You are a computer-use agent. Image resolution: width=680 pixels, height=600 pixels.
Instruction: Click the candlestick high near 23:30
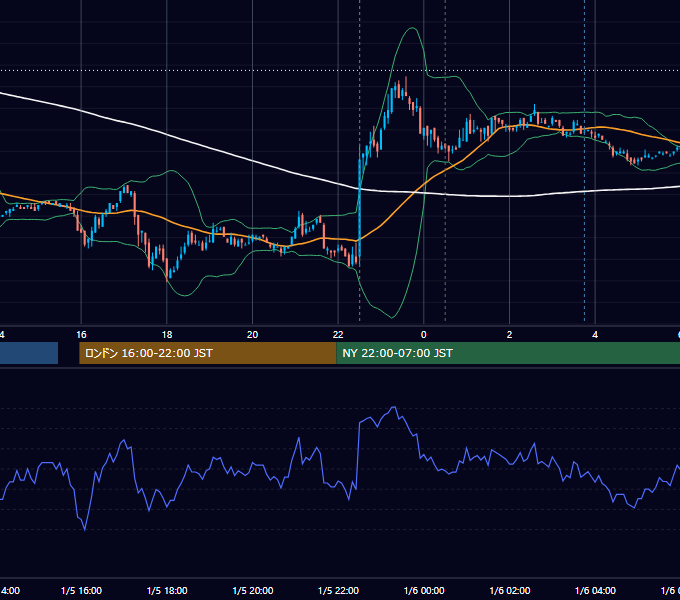point(406,78)
